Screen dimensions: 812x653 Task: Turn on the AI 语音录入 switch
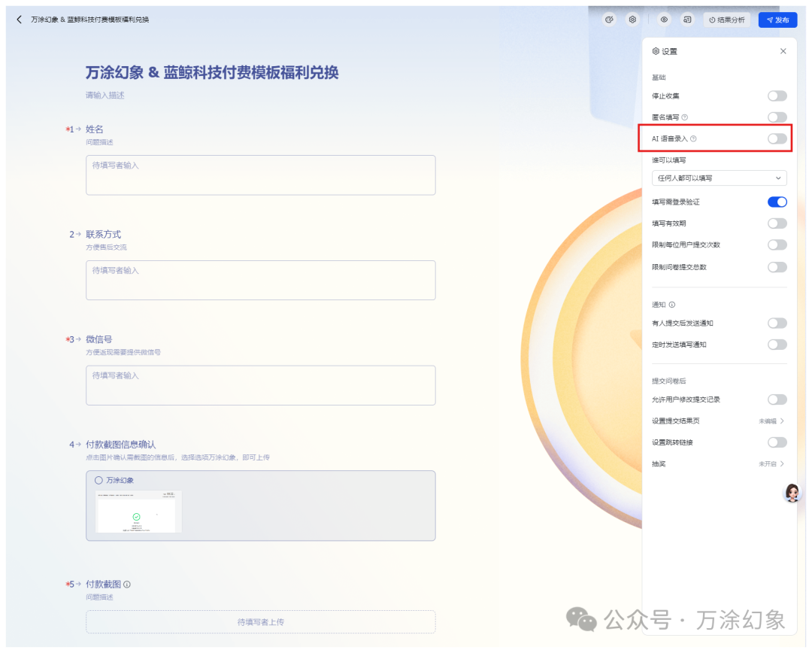777,138
